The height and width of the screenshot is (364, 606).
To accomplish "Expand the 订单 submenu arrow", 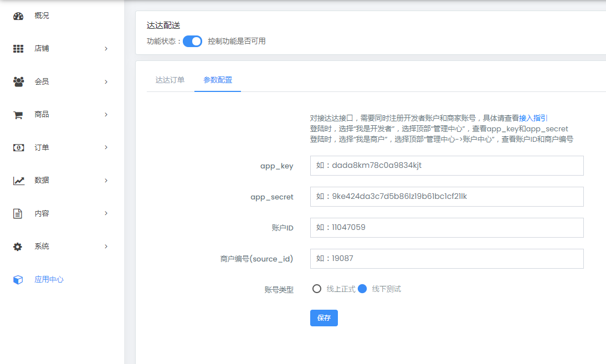I will 106,147.
